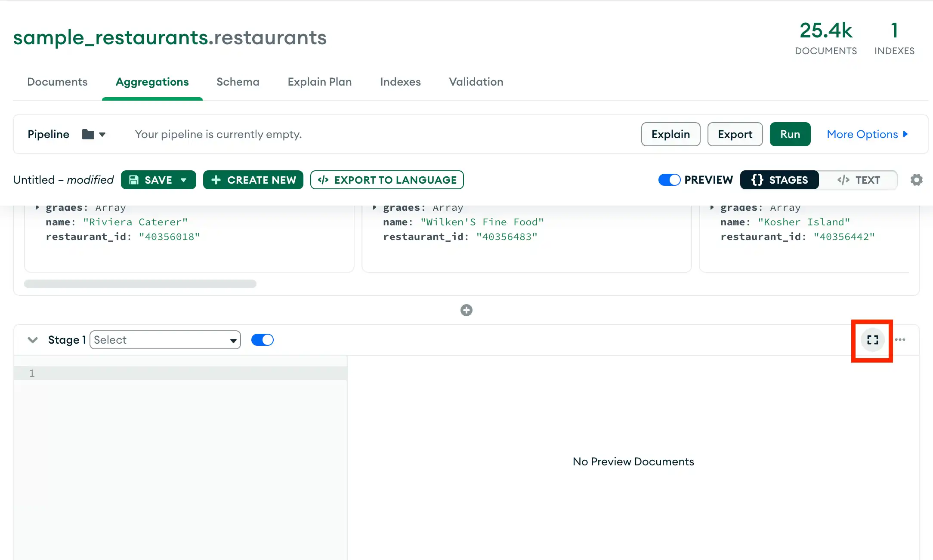Click the Create New pipeline icon

[x=253, y=180]
